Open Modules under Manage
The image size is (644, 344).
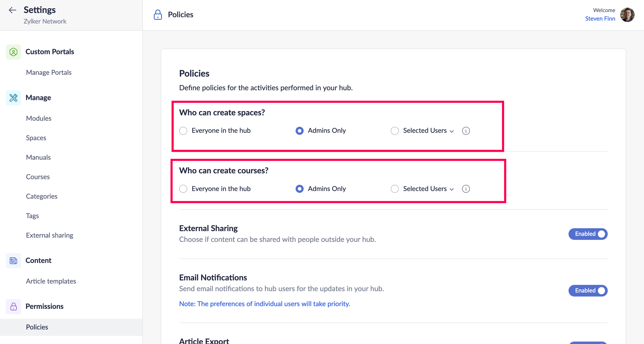39,118
